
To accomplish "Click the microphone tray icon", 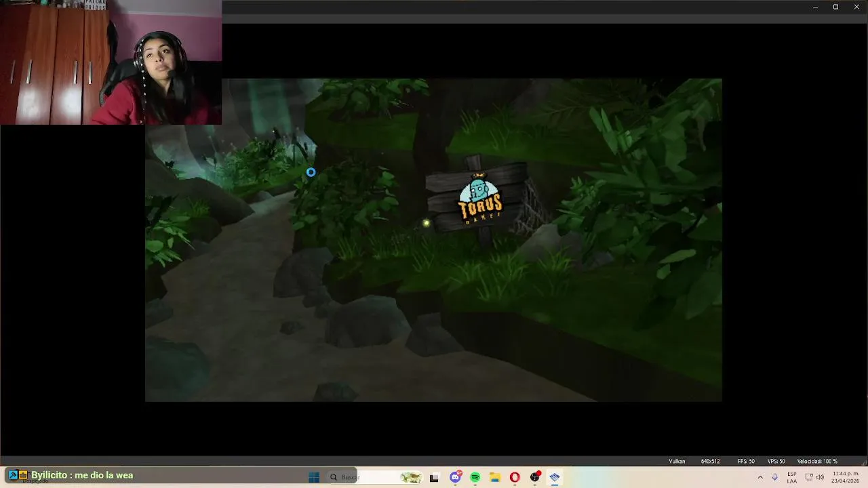I will click(775, 477).
